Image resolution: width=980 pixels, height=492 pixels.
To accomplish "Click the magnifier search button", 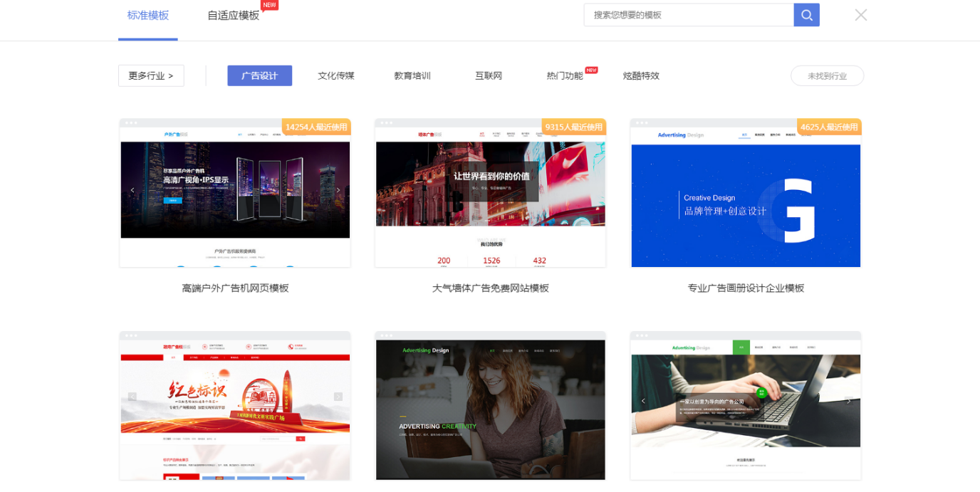I will pyautogui.click(x=806, y=15).
